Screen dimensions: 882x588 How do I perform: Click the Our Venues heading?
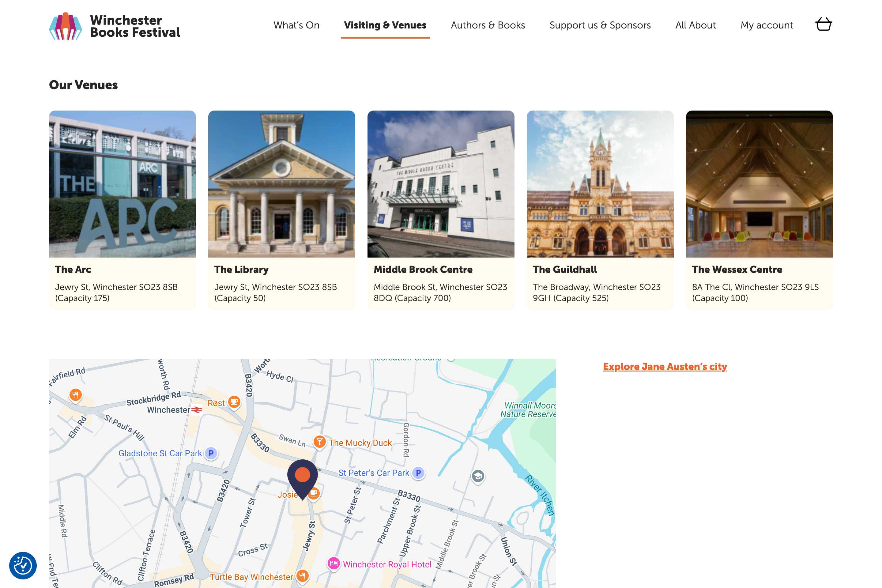tap(83, 85)
